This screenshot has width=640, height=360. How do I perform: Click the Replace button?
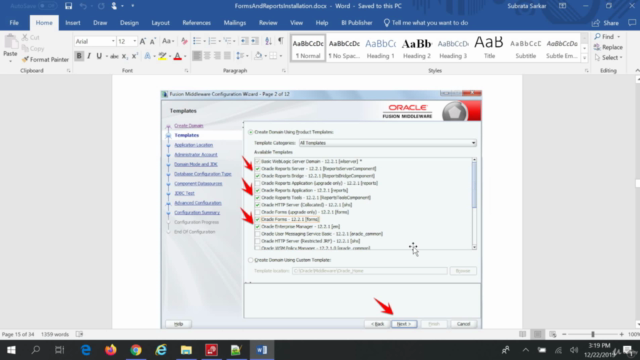pyautogui.click(x=609, y=47)
